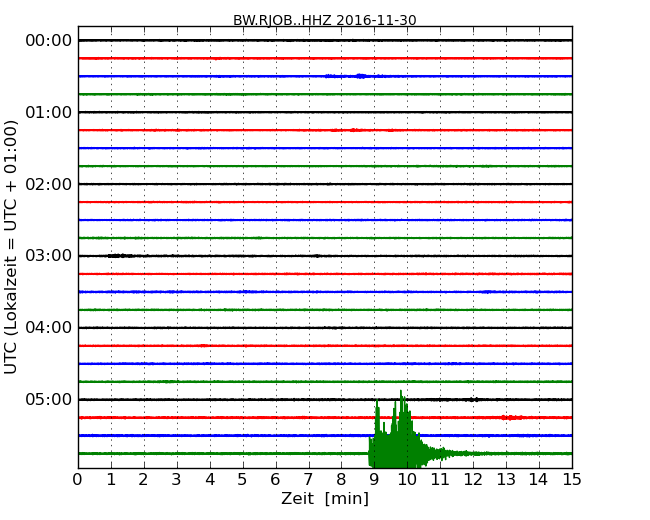
Task: Click the x-axis label Zeit [min]
Action: tap(325, 498)
